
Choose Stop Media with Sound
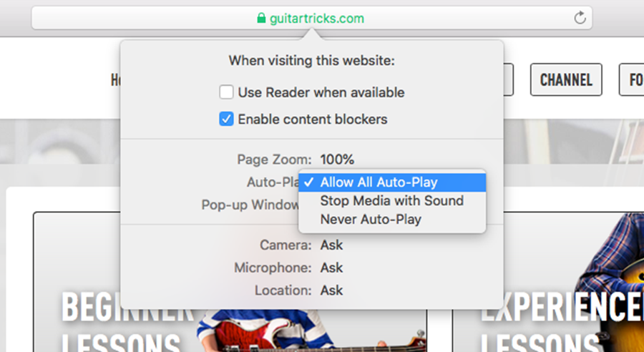tap(392, 201)
